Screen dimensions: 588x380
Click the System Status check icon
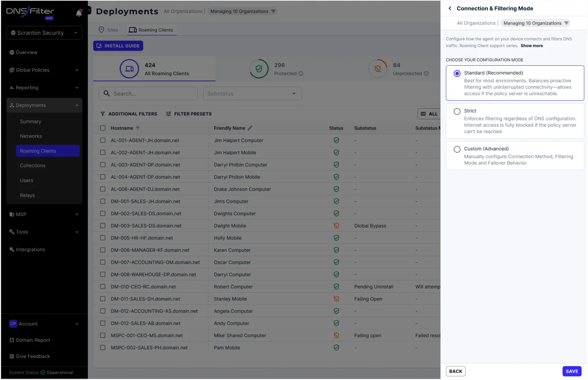[x=43, y=372]
